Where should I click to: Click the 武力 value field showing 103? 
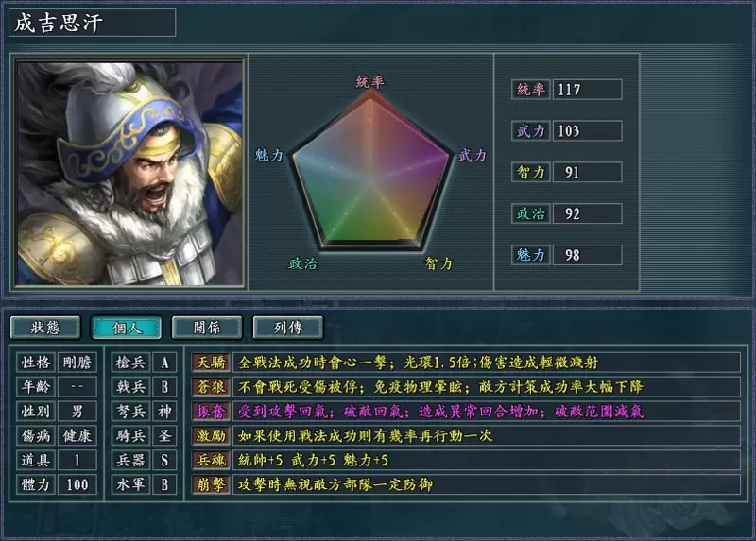pos(587,131)
